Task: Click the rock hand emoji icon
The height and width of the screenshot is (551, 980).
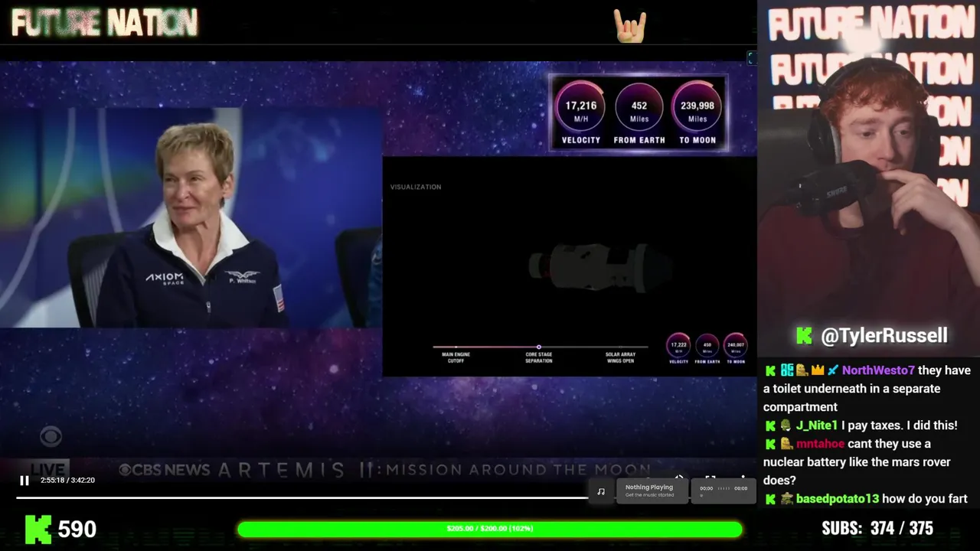Action: [630, 26]
